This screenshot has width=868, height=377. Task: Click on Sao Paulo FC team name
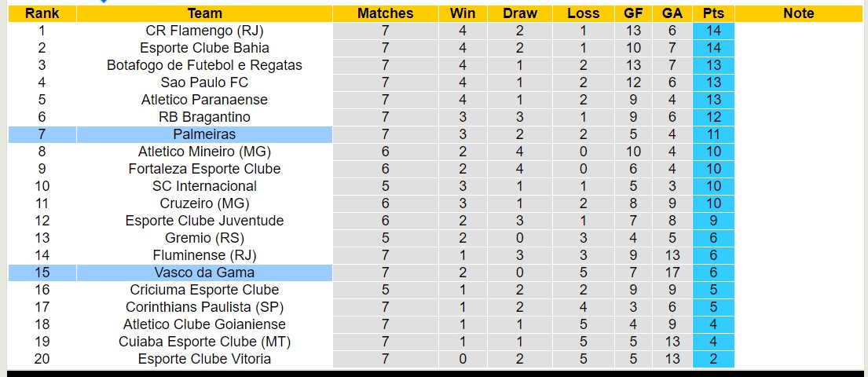[x=204, y=82]
